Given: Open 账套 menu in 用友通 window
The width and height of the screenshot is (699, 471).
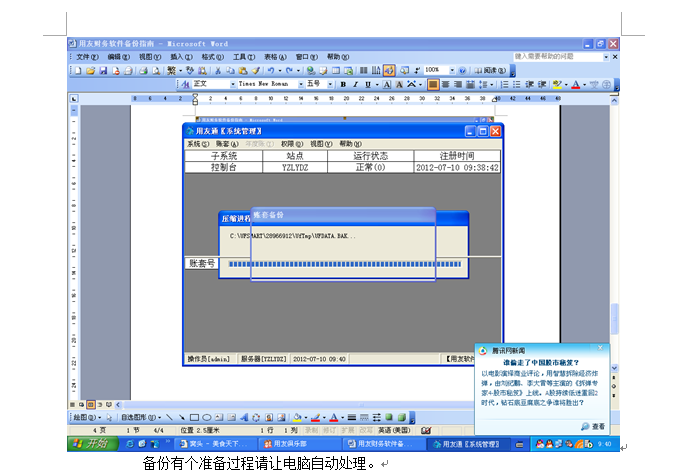Looking at the screenshot, I should click(227, 144).
